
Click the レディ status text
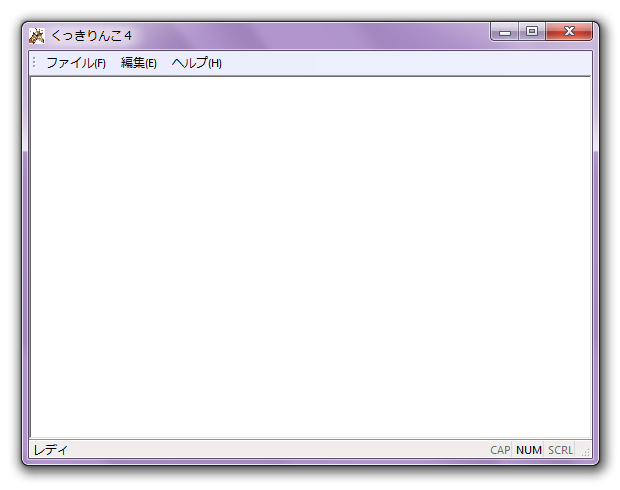pyautogui.click(x=51, y=450)
